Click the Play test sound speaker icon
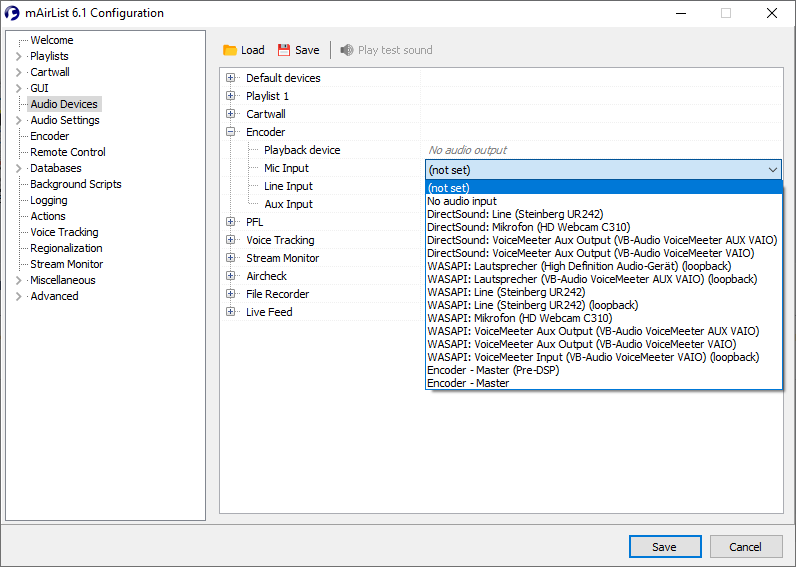The width and height of the screenshot is (796, 567). click(347, 50)
